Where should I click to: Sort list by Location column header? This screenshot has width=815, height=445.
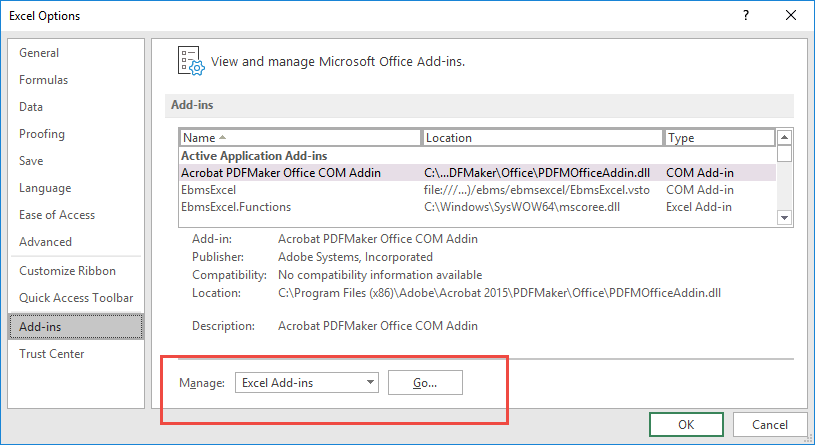pyautogui.click(x=542, y=138)
